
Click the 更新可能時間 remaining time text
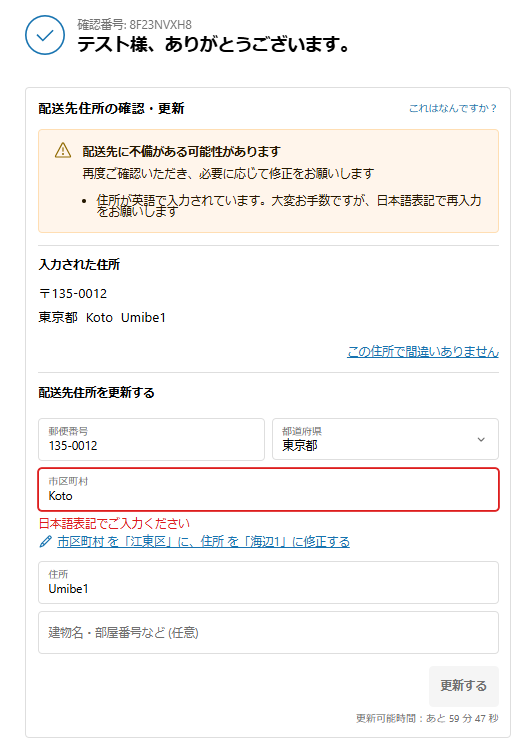(x=427, y=718)
